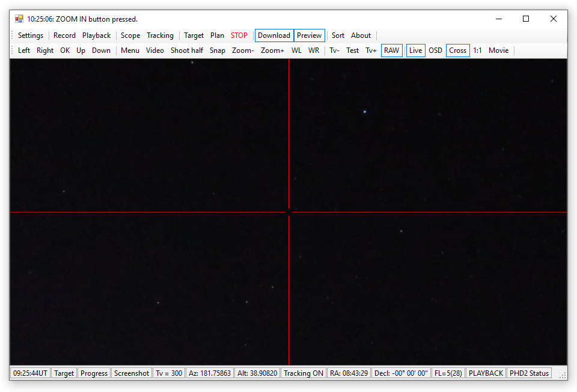Click the Tracking ON status field
Viewport: 577px width, 392px height.
pyautogui.click(x=303, y=373)
